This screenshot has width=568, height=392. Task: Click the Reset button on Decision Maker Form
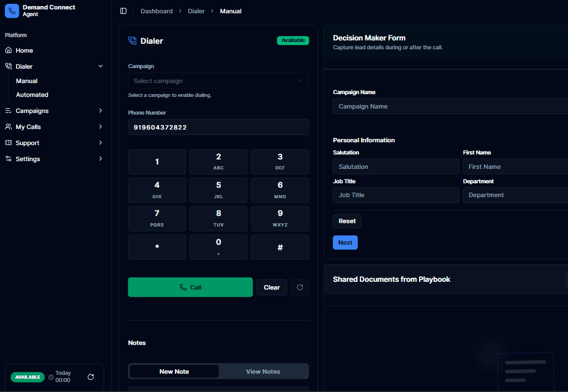click(x=347, y=221)
